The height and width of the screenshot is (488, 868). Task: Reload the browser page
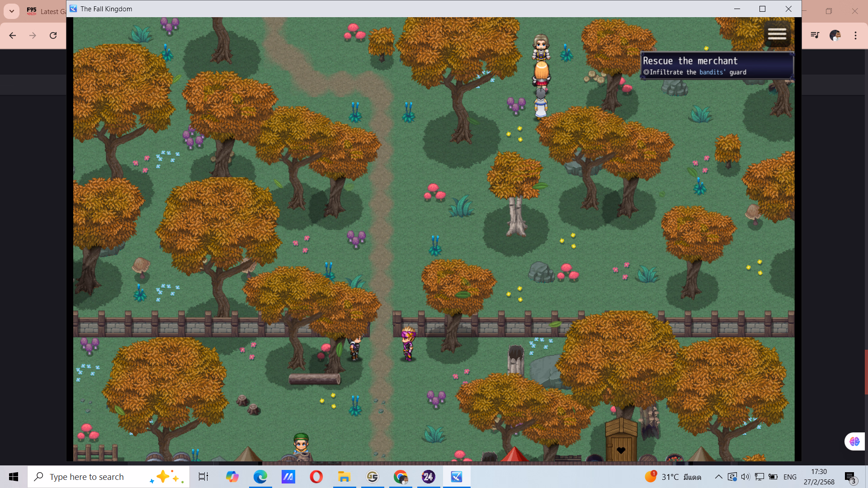[x=53, y=35]
